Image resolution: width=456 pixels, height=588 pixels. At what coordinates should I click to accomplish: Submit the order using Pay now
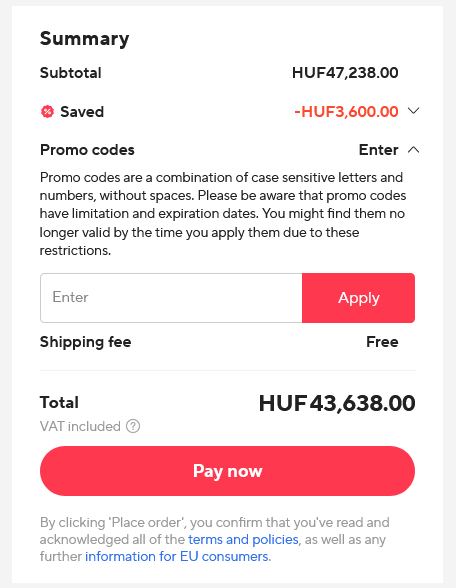coord(227,471)
